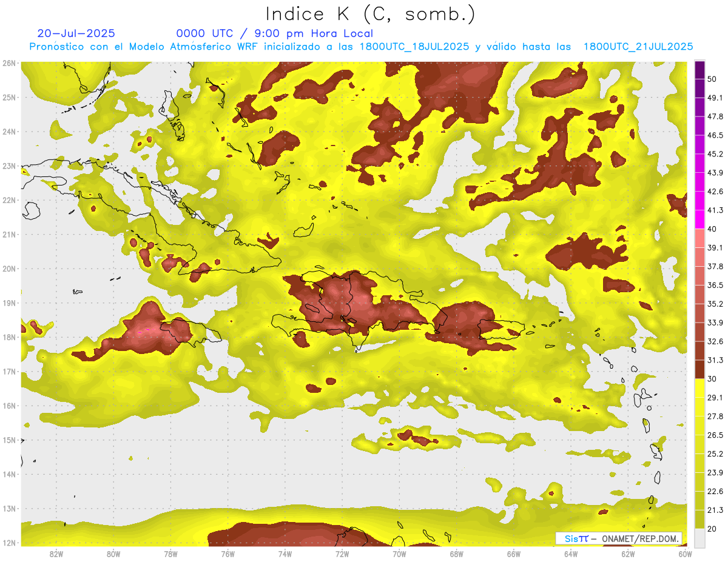Pick the dark brown legend swatch between 30 and 31.3
The width and height of the screenshot is (728, 562).
click(x=699, y=369)
